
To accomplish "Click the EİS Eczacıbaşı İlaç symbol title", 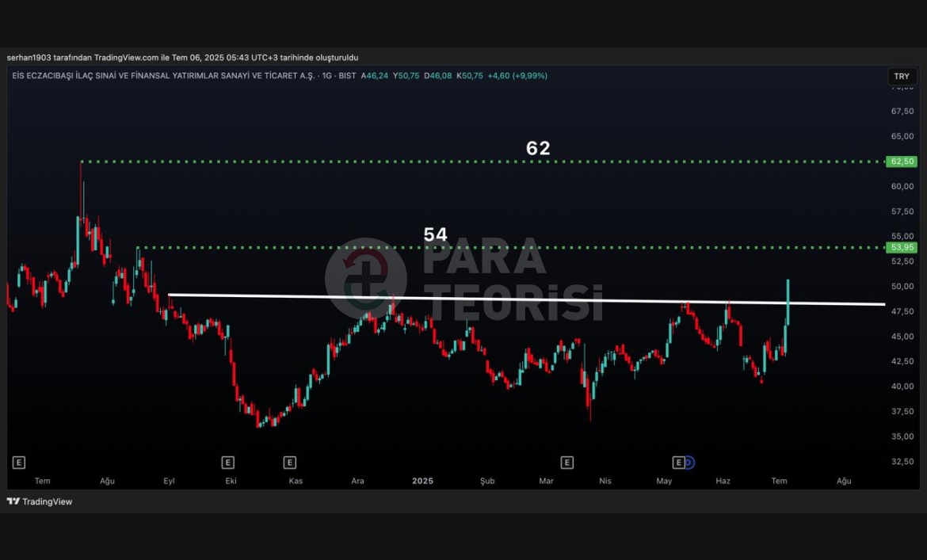I will coord(163,75).
